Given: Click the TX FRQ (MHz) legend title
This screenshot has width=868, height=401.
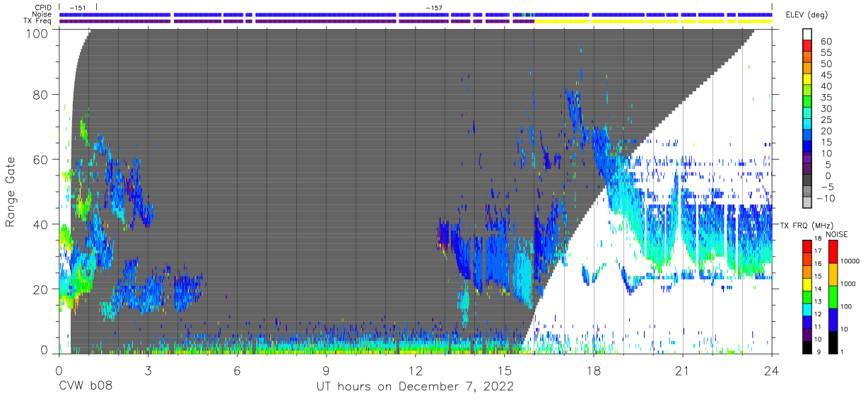Looking at the screenshot, I should [x=807, y=226].
